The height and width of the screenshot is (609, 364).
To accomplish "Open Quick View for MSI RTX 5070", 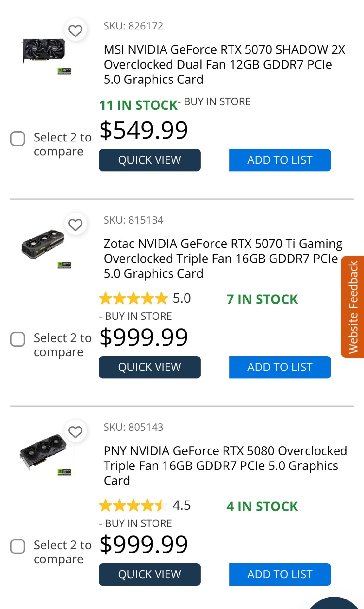I will [150, 160].
